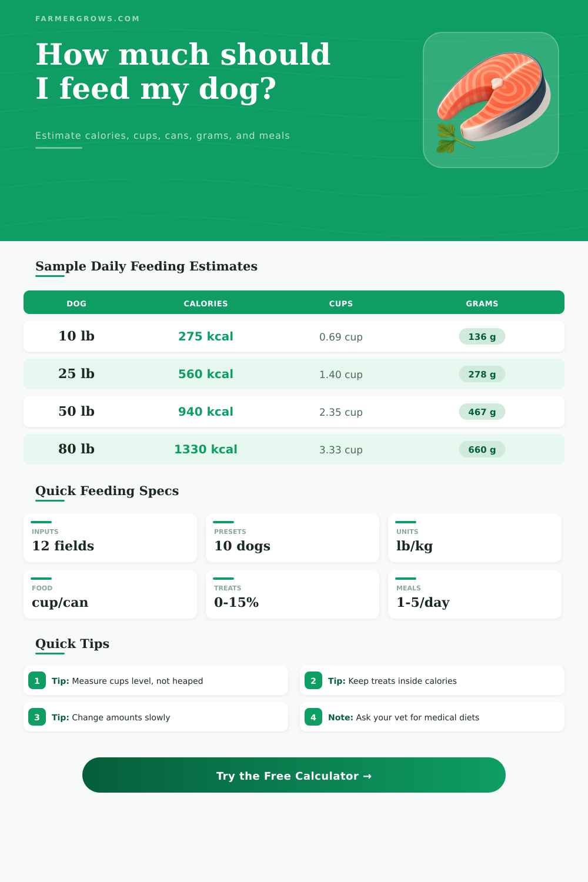The image size is (588, 882).
Task: Open the Units lb/kg card
Action: (475, 538)
